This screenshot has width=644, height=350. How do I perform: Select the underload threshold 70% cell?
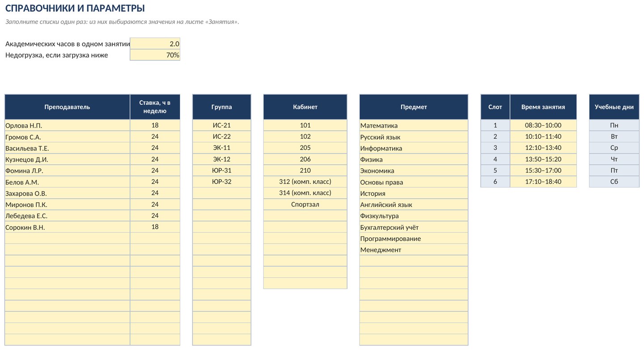(x=155, y=55)
